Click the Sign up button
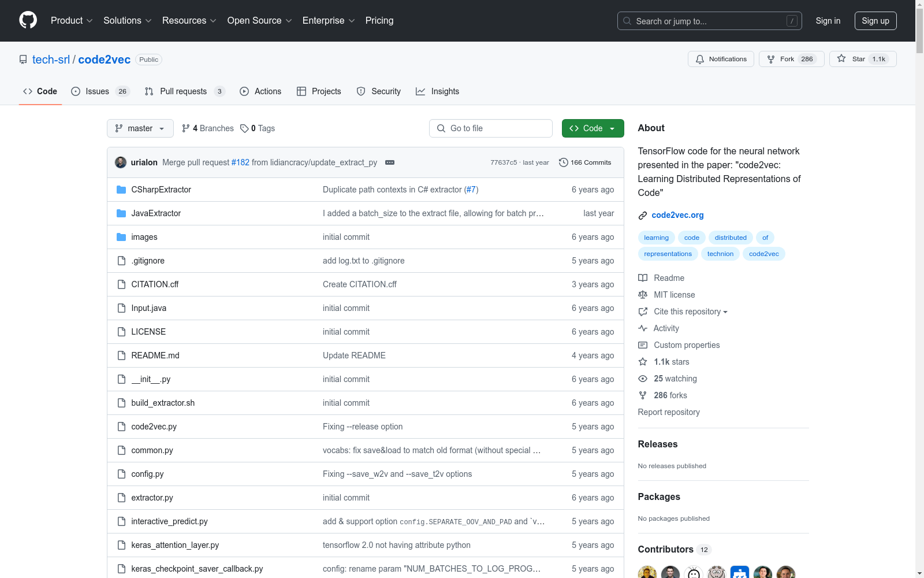This screenshot has height=578, width=924. (875, 21)
